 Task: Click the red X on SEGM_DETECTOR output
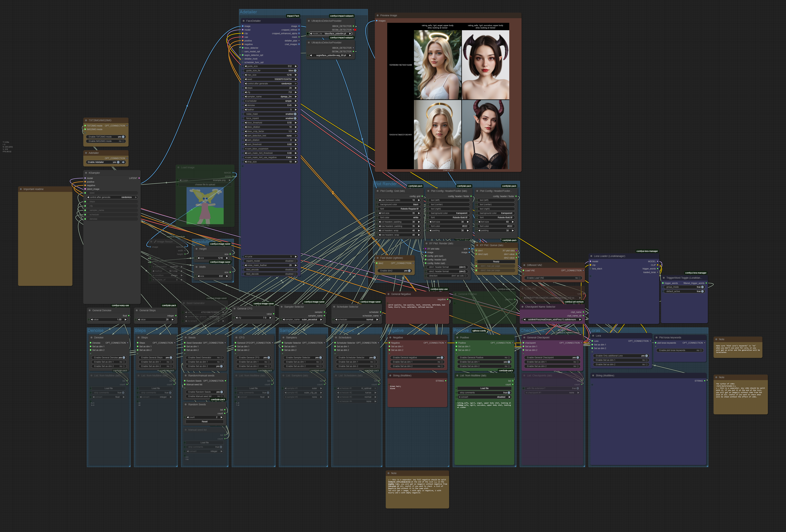point(356,30)
